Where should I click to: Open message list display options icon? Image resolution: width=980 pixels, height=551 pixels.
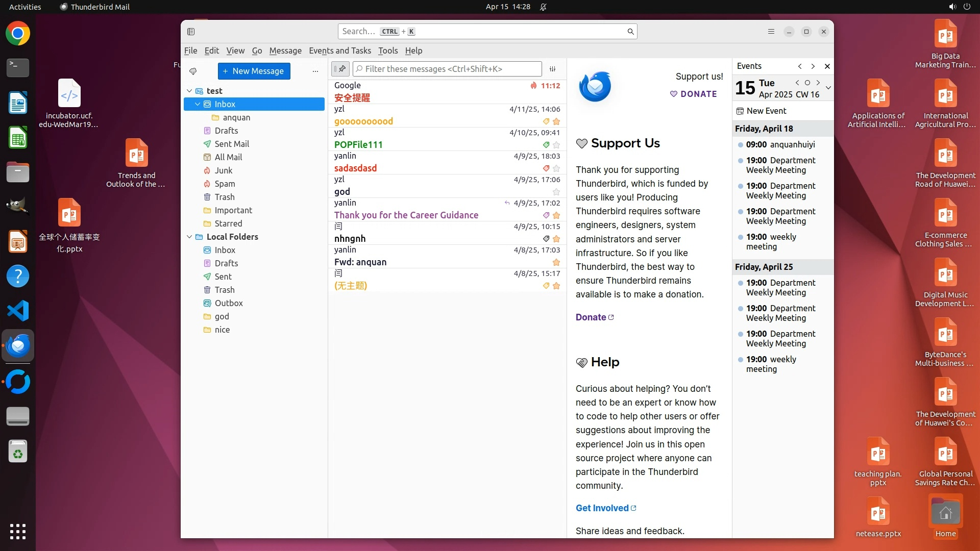552,69
